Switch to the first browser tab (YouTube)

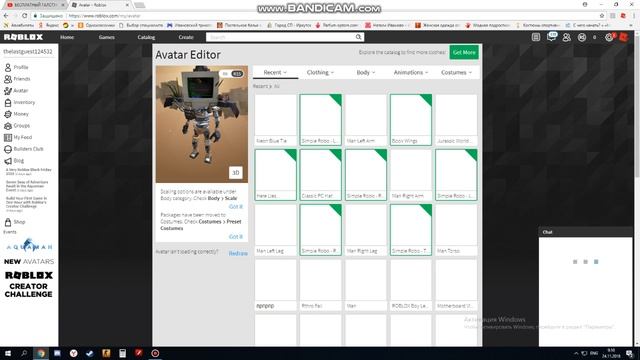35,5
